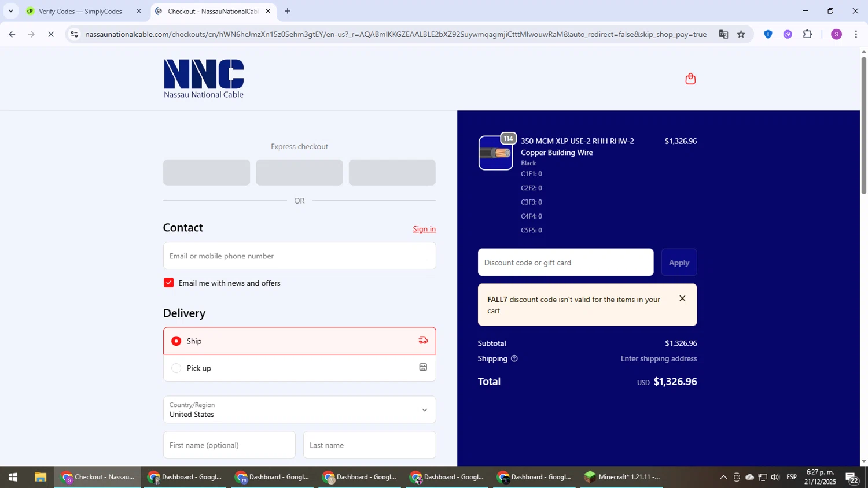Open the purple circular extension icon

788,34
